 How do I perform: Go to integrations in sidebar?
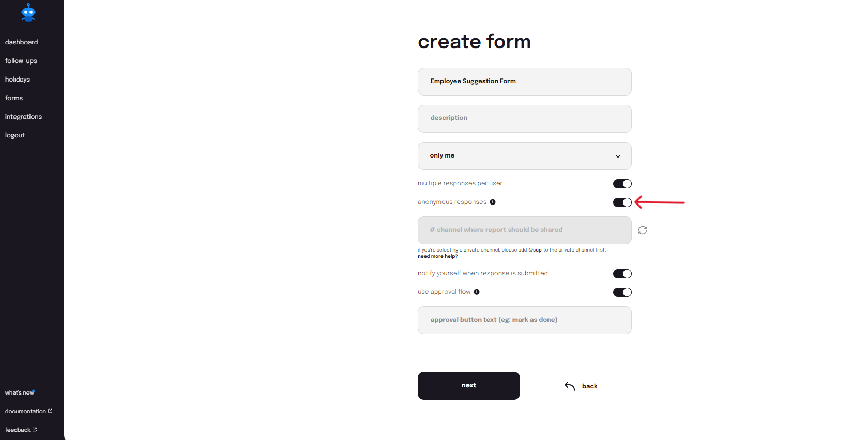23,117
